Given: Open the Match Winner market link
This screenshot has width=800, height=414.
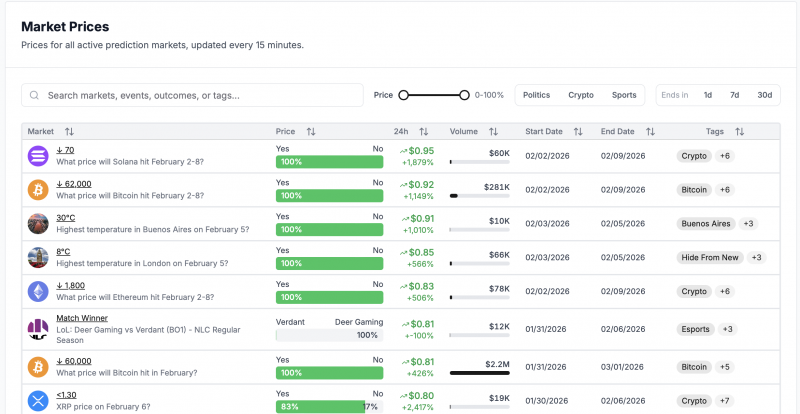Looking at the screenshot, I should pos(82,318).
